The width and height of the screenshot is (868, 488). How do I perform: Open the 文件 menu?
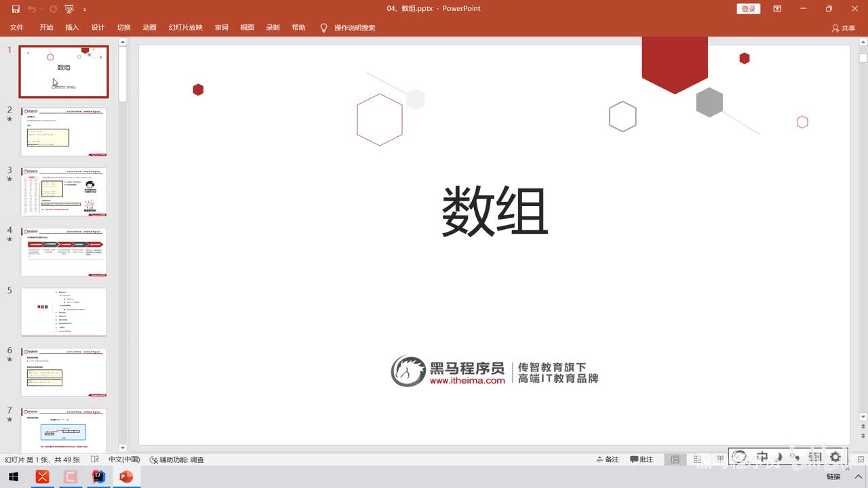coord(17,28)
